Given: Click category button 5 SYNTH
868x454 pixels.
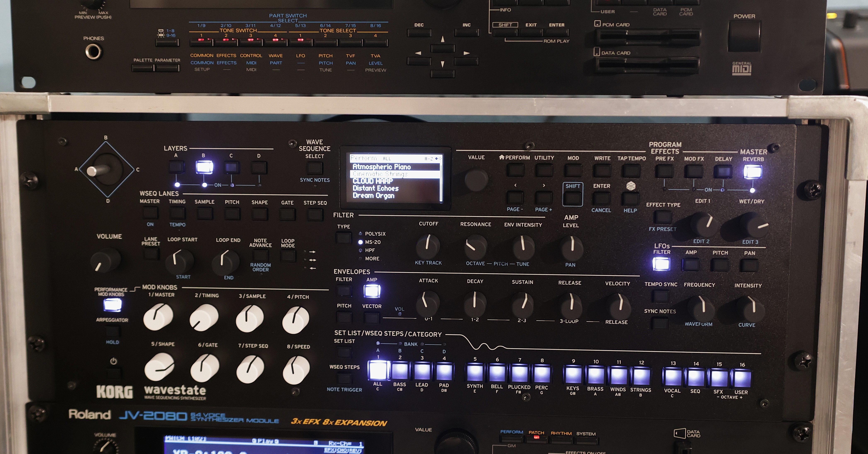Looking at the screenshot, I should pos(475,372).
